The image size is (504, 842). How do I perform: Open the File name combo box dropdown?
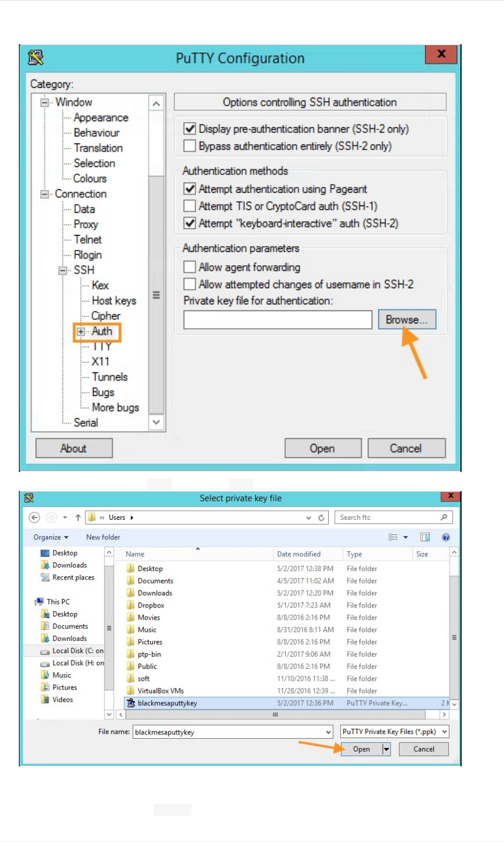coord(328,732)
